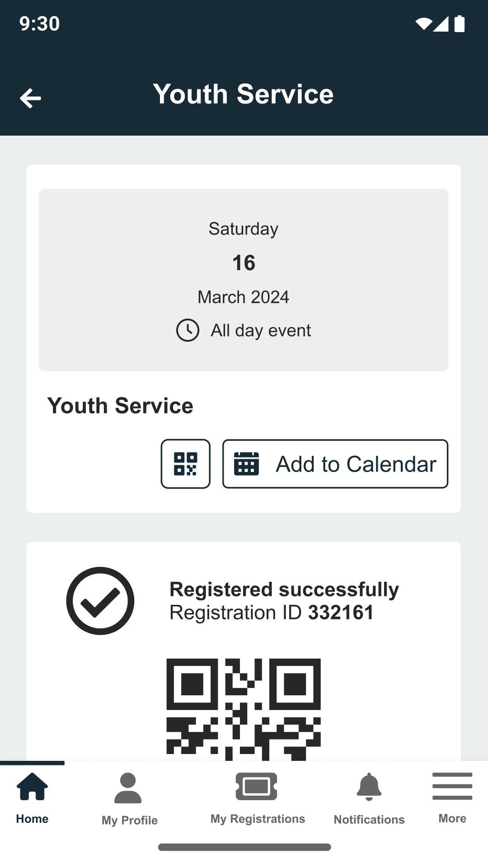The width and height of the screenshot is (488, 868).
Task: Tap the Registration ID 332161 text
Action: 272,613
